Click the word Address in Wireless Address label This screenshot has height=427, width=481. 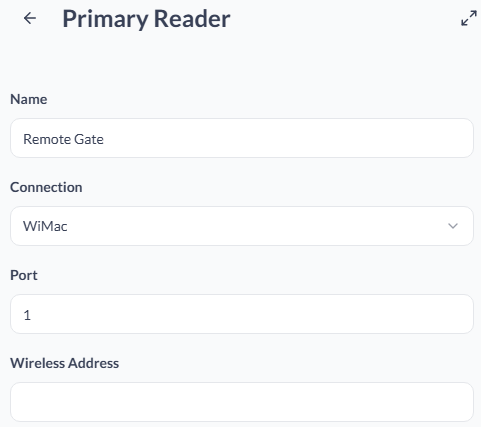pyautogui.click(x=93, y=363)
